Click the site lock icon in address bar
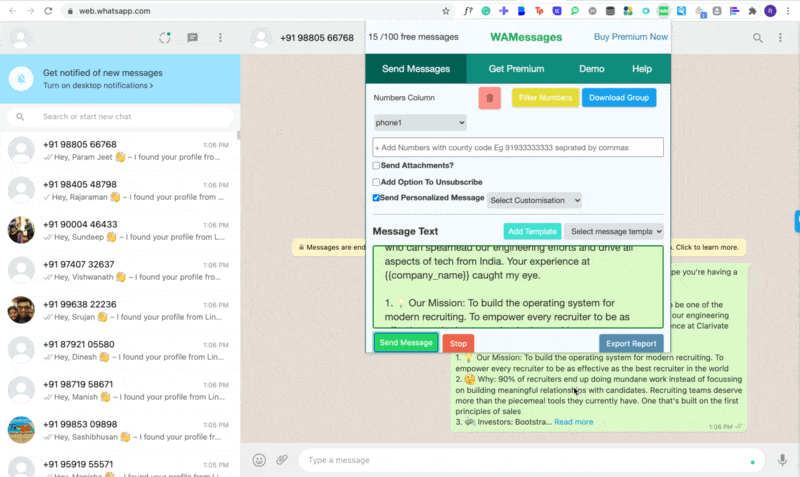The height and width of the screenshot is (477, 800). [70, 11]
